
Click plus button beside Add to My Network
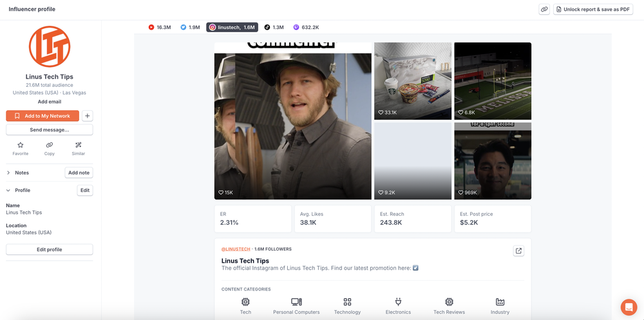(87, 116)
